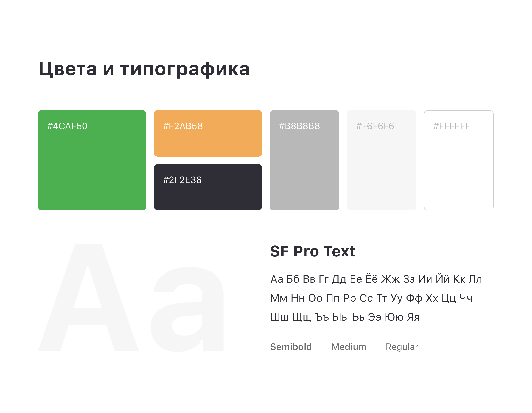
Task: Click the #F6F6F6 hex code label
Action: coord(375,126)
